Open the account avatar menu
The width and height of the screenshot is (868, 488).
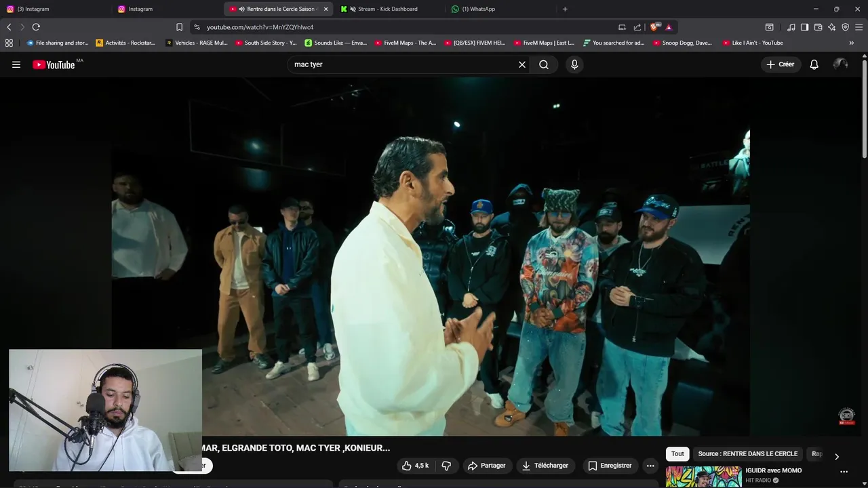click(x=841, y=64)
